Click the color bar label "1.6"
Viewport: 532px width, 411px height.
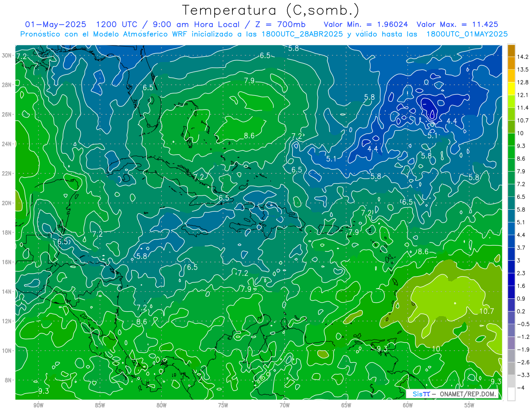coord(522,286)
